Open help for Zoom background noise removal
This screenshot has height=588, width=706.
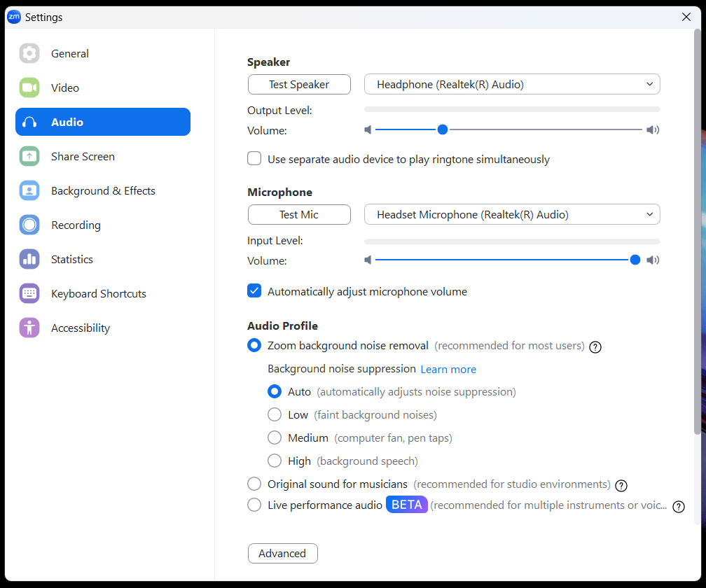pyautogui.click(x=595, y=347)
